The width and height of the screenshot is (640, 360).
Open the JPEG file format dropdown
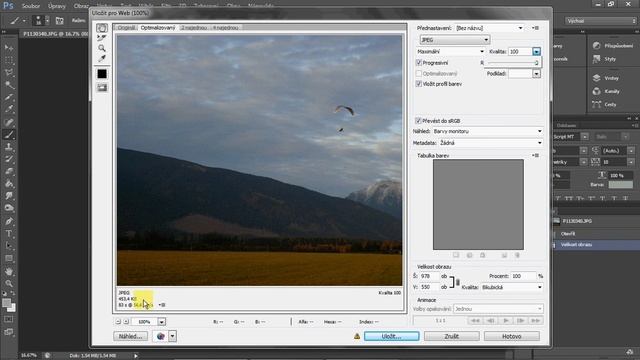coord(455,40)
